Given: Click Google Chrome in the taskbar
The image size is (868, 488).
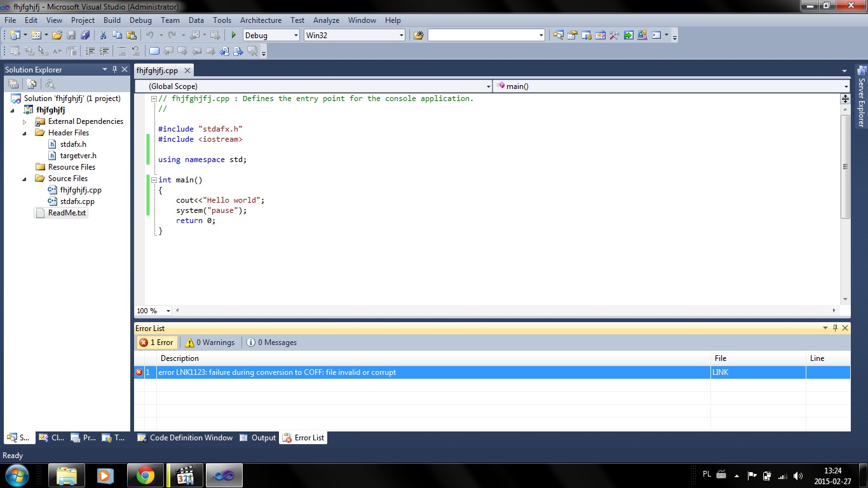Looking at the screenshot, I should point(146,475).
